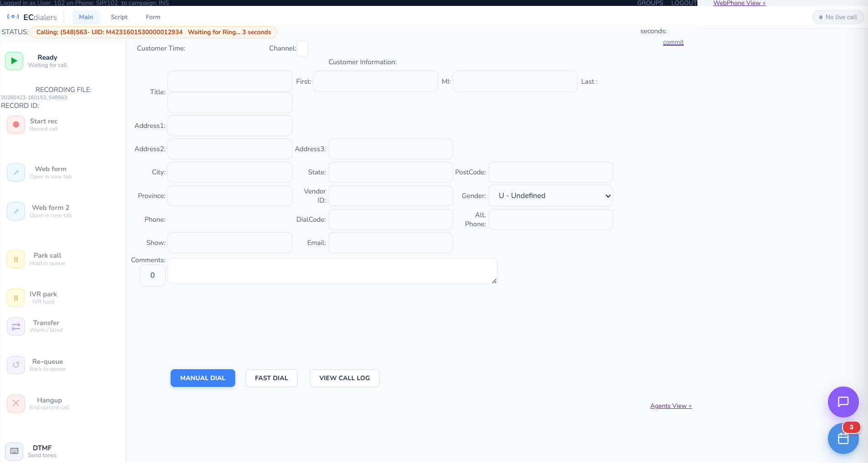Click the Address2 input field

230,149
